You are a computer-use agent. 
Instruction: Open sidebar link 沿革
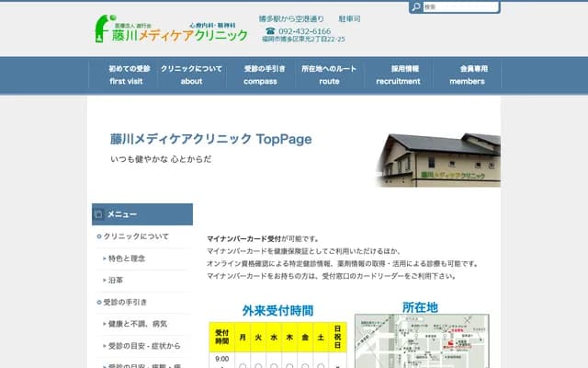(116, 280)
